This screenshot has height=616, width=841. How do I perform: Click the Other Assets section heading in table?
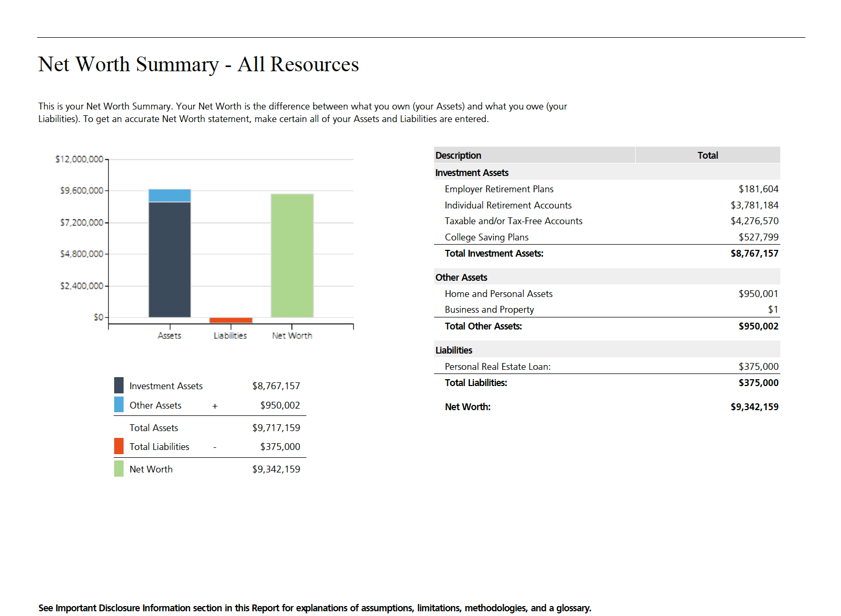pos(461,278)
